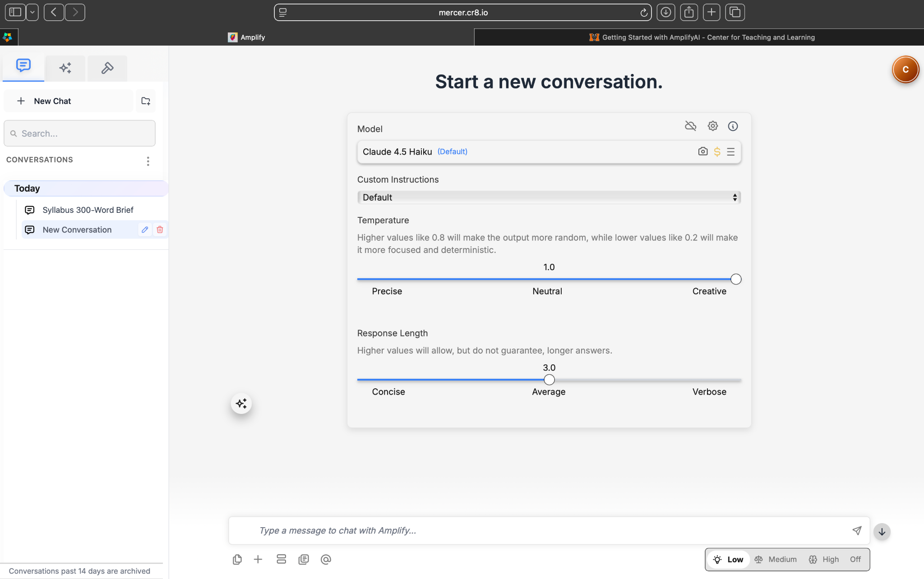924x579 pixels.
Task: Toggle the Safari sidebar button
Action: pos(15,12)
